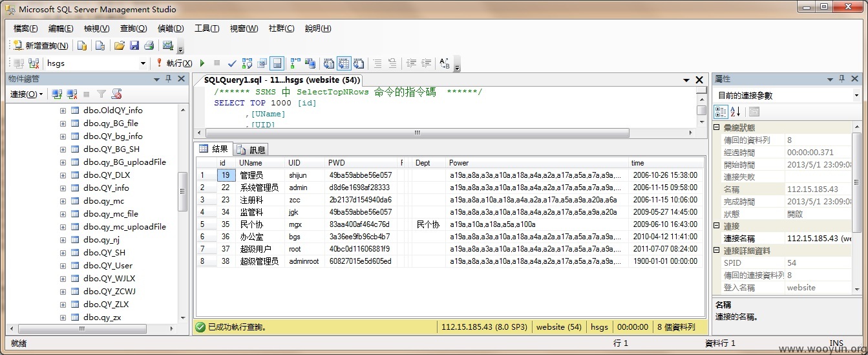Click the increase indent icon
The width and height of the screenshot is (868, 355).
click(426, 63)
